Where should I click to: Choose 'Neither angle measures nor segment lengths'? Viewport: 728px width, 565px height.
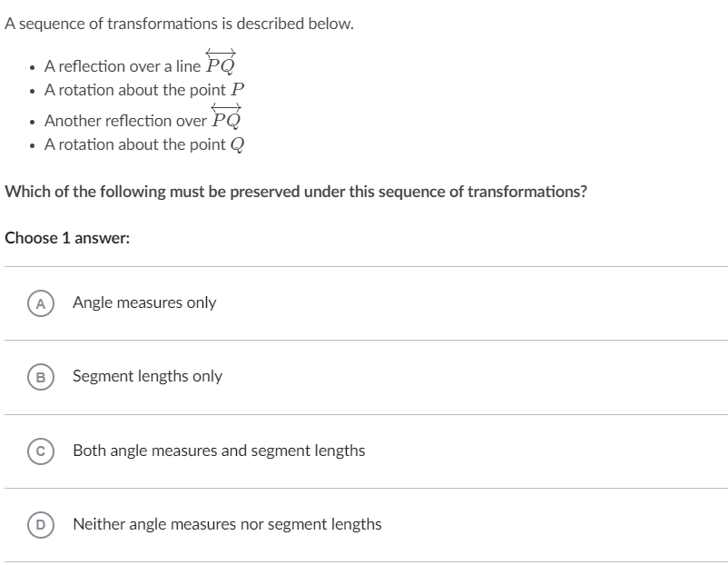[x=228, y=524]
